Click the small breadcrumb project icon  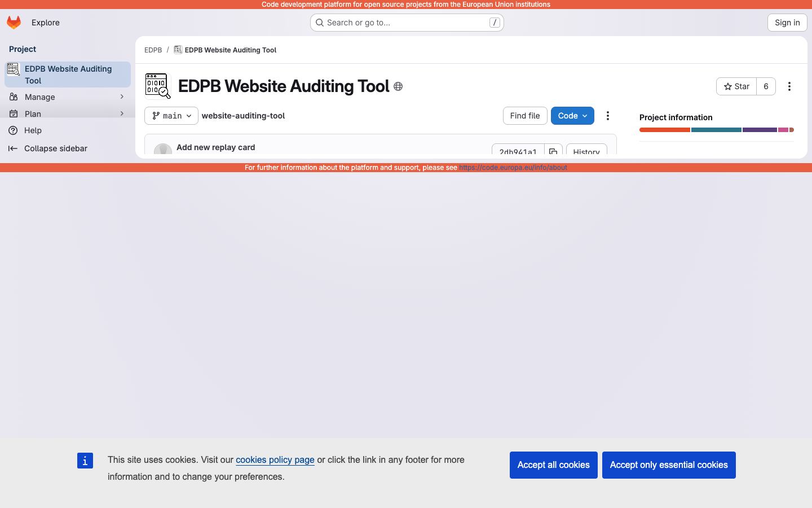pyautogui.click(x=178, y=50)
